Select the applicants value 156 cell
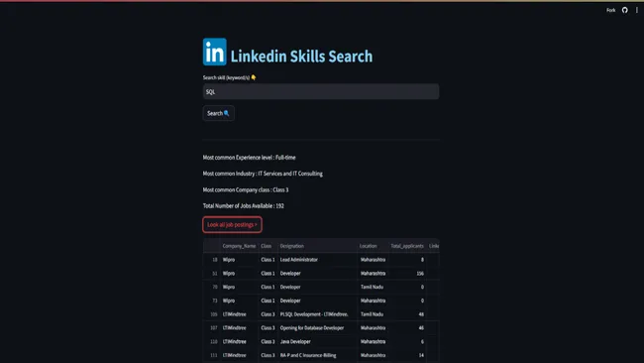The height and width of the screenshot is (363, 644). (x=407, y=273)
